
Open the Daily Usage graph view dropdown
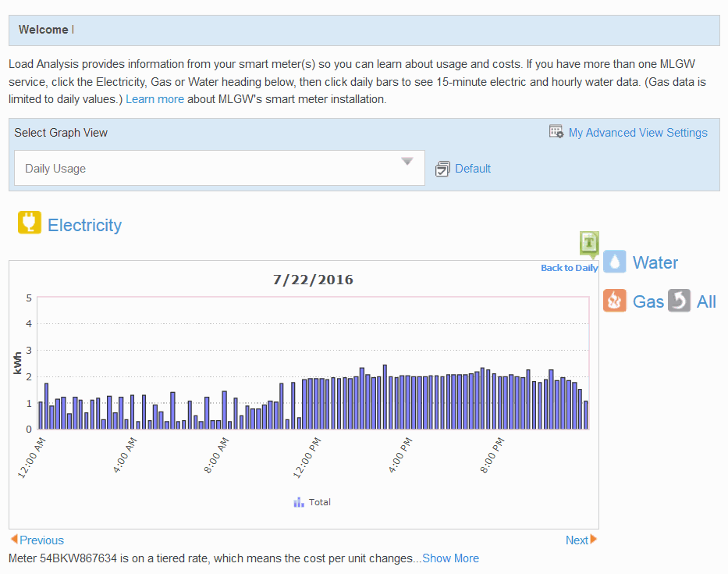tap(219, 168)
